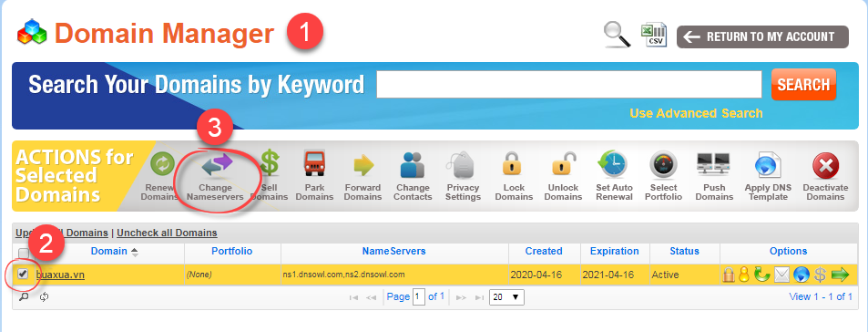Click the page number input box
Image resolution: width=868 pixels, height=332 pixels.
click(419, 297)
